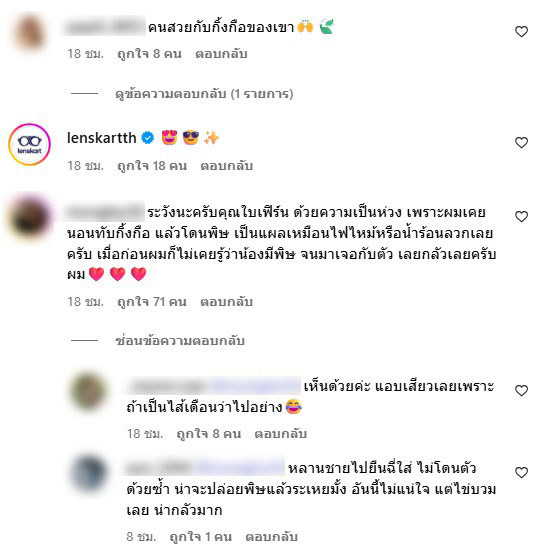Like the reply starting with หลานชายไปยืนฉี่ใส่
The height and width of the screenshot is (559, 539).
pos(521,472)
